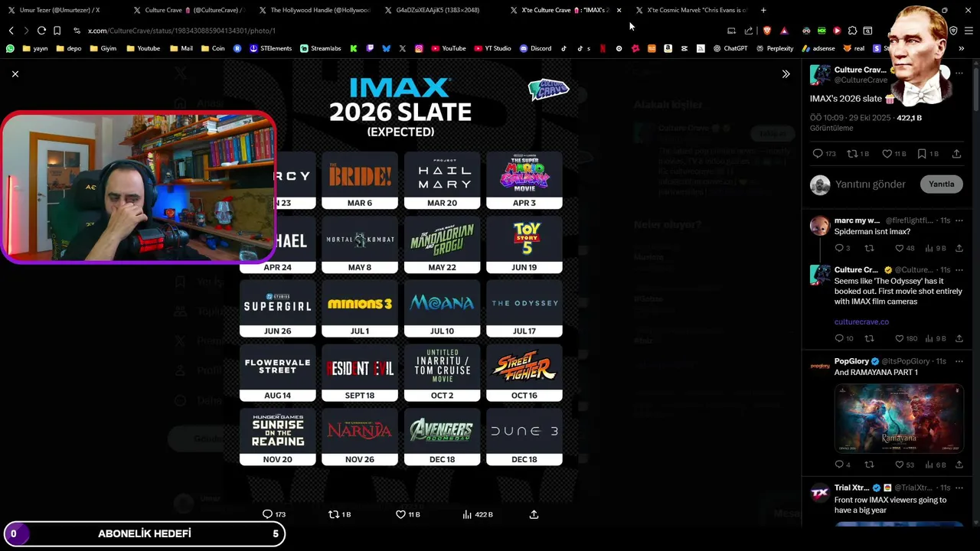Open the Coin bookmark folder
Viewport: 980px width, 551px height.
point(213,48)
